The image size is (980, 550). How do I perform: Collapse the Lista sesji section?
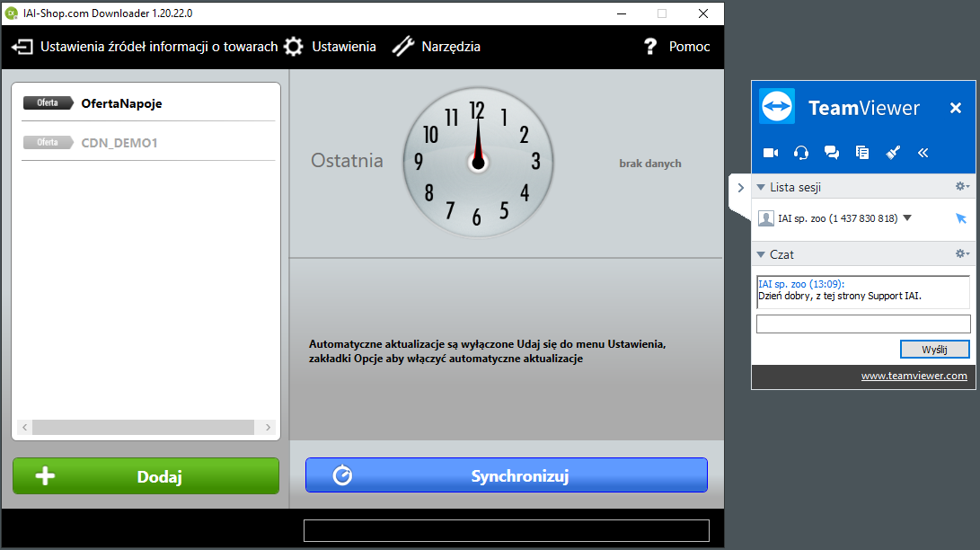[x=761, y=187]
